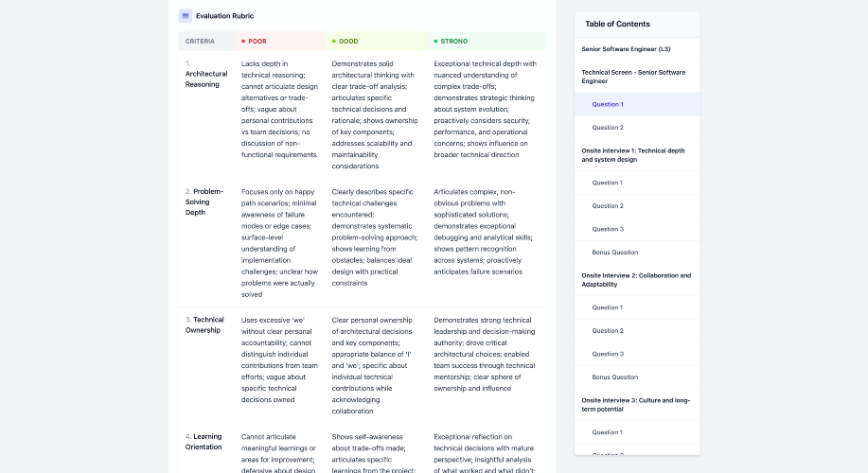
Task: Select highlighted Question 1 under Technical Screen
Action: 608,104
